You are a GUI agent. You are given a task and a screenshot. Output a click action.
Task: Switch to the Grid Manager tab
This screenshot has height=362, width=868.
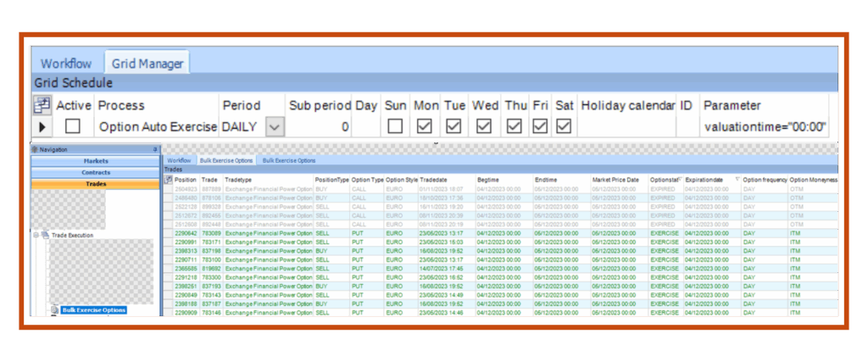click(147, 64)
